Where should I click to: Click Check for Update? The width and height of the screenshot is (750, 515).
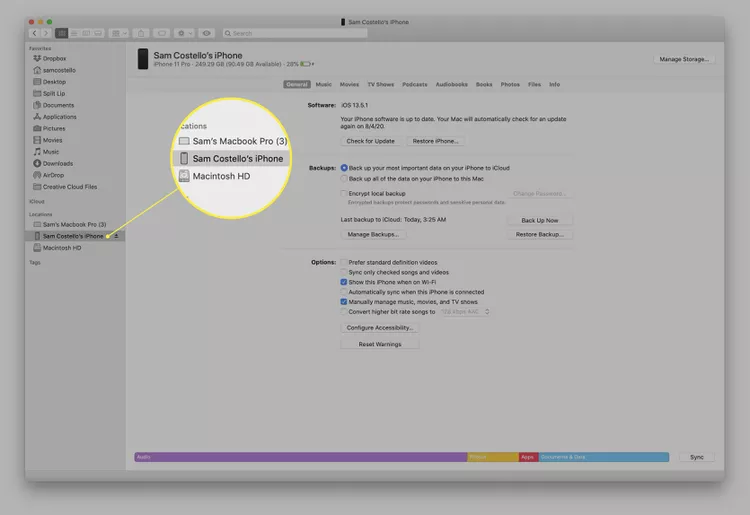371,141
